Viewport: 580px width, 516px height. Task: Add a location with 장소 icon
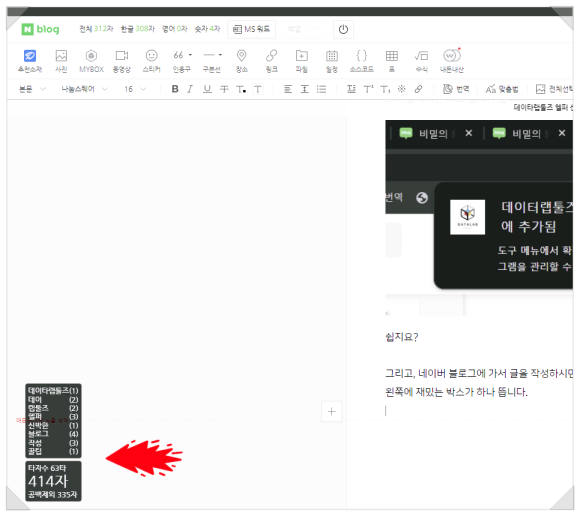click(242, 60)
